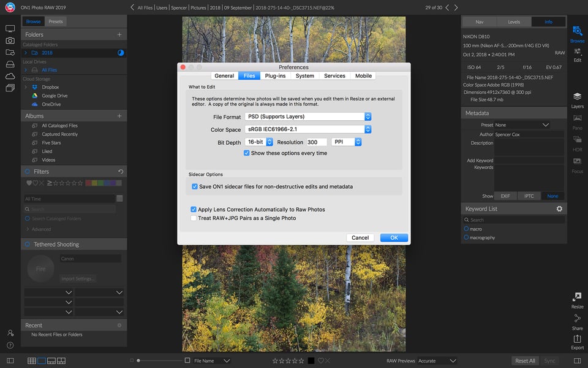This screenshot has height=368, width=588.
Task: Open the Bit Depth 16-bit dropdown
Action: tap(258, 142)
